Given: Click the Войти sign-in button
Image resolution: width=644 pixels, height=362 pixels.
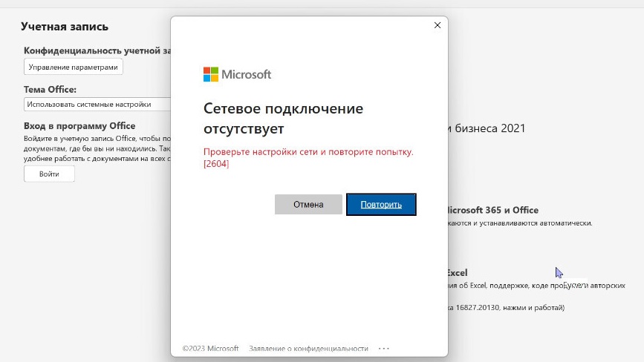Looking at the screenshot, I should (49, 174).
